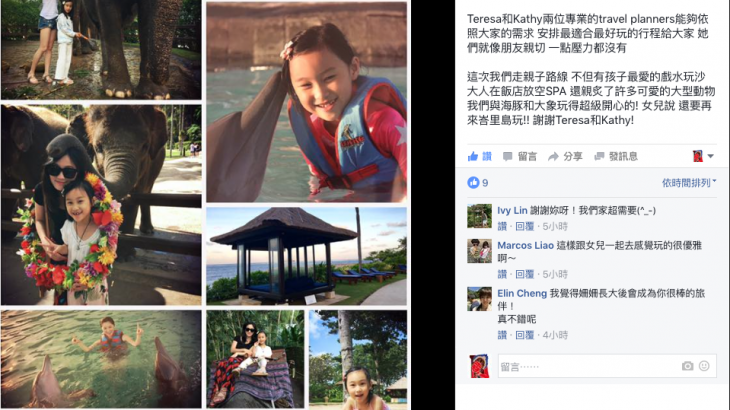Image resolution: width=730 pixels, height=410 pixels.
Task: Open the beach gazebo photo
Action: pos(306,256)
